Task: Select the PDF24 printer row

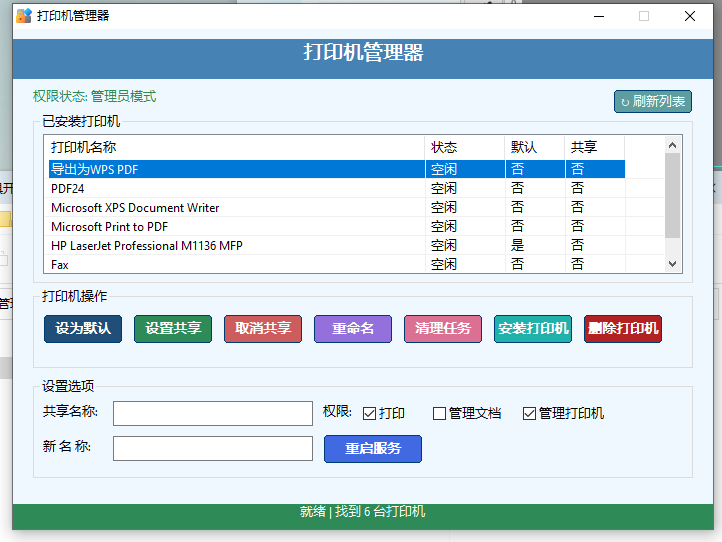Action: [x=337, y=188]
